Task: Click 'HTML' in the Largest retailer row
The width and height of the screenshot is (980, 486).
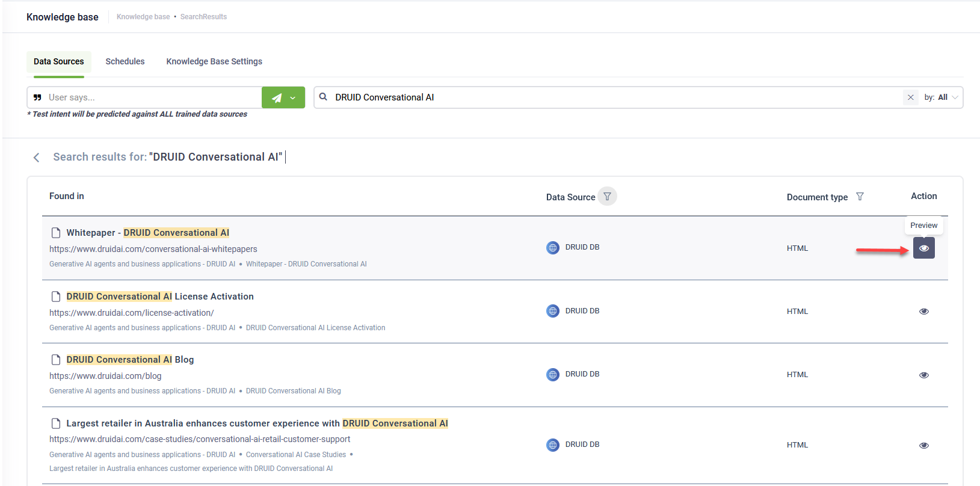Action: coord(797,445)
